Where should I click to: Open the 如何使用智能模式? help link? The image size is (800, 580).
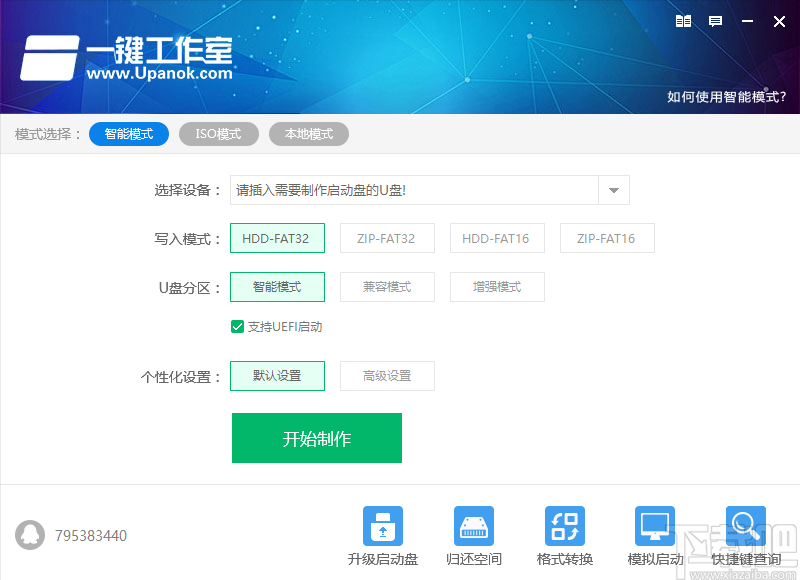tap(727, 96)
